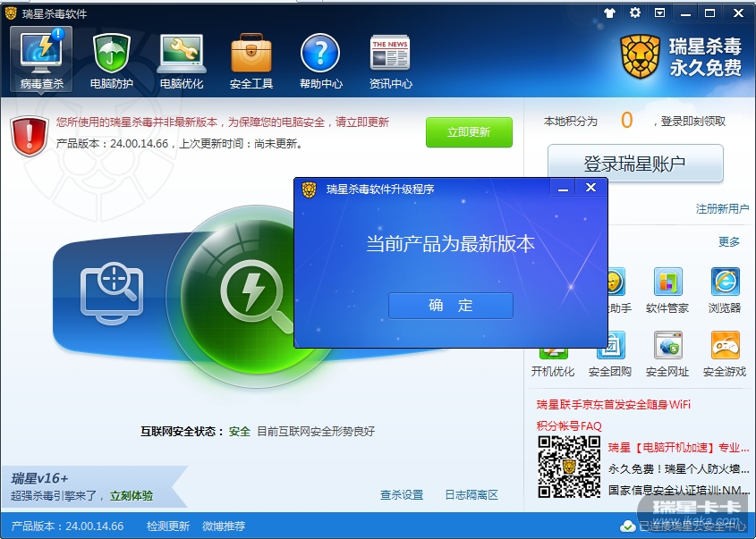Click 检测更新 in status bar
This screenshot has width=756, height=539.
168,526
